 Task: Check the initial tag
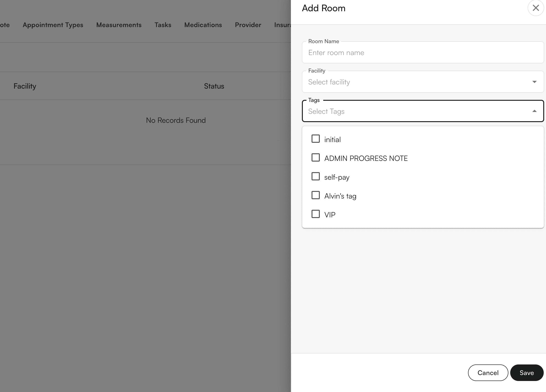click(316, 139)
